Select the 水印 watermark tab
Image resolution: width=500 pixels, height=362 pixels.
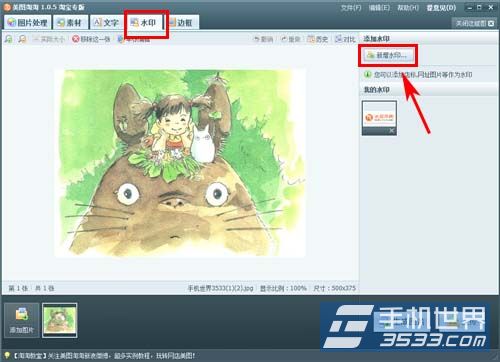tap(144, 22)
